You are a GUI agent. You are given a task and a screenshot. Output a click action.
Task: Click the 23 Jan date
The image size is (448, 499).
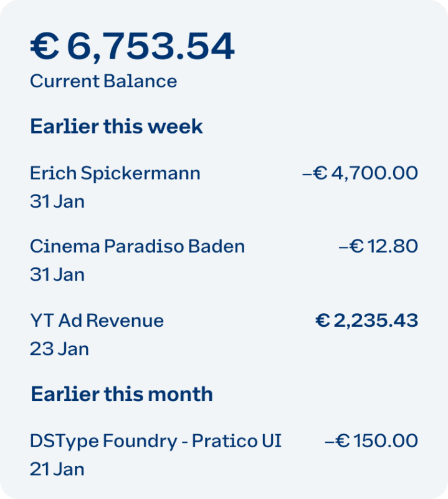[59, 349]
